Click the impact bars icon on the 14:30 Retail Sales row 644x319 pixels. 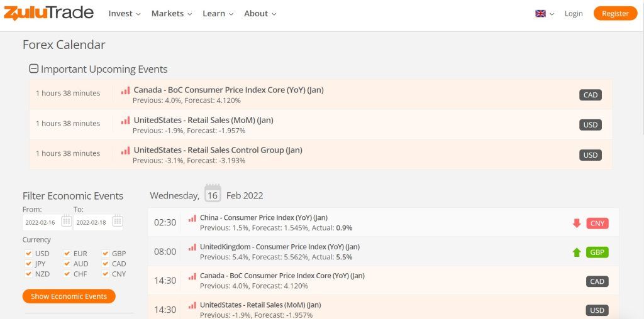[192, 305]
